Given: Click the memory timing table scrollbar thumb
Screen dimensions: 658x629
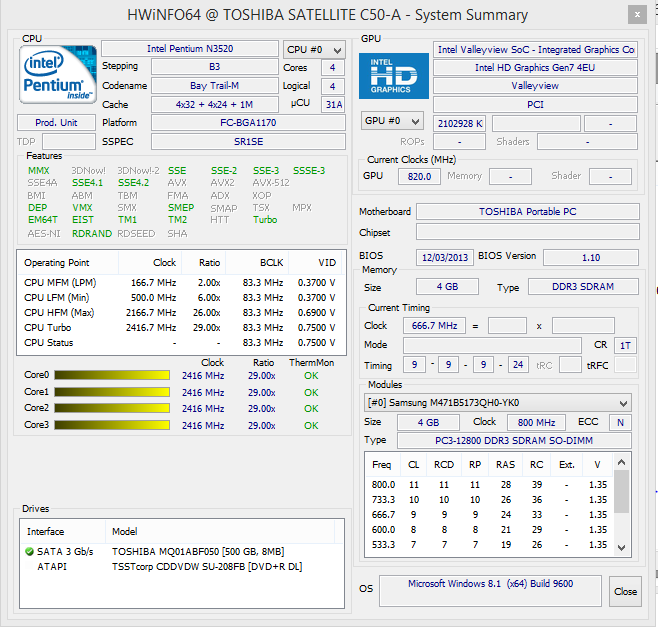Looking at the screenshot, I should click(622, 491).
